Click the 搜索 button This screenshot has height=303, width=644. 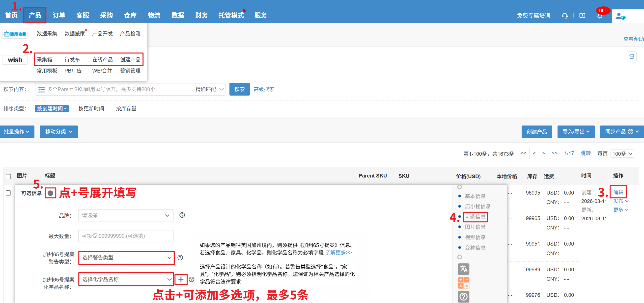tap(239, 89)
